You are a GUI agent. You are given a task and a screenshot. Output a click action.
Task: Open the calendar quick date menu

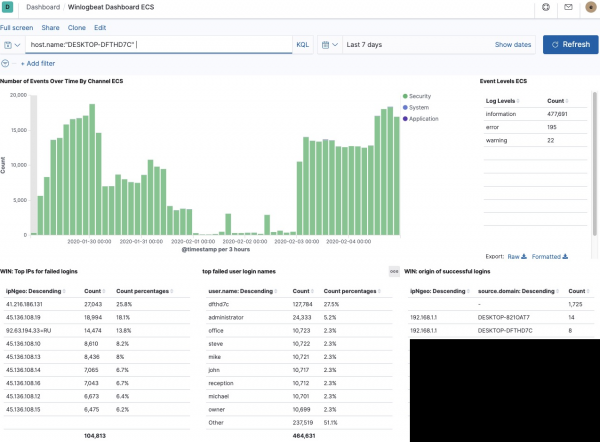coord(331,45)
